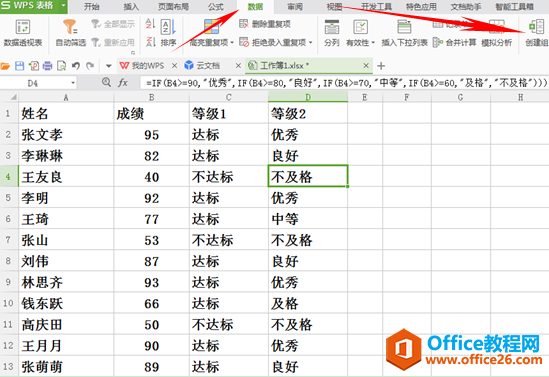Select the 中等 cell in 等级2 column
This screenshot has height=377, width=549.
308,219
